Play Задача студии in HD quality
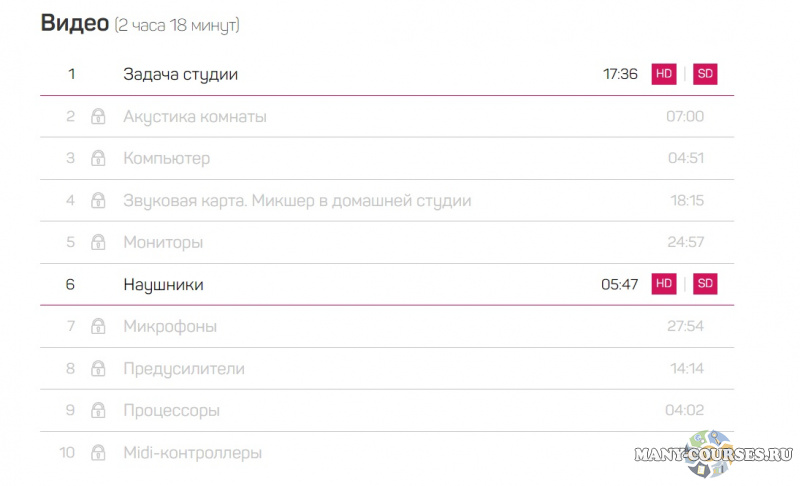 [663, 74]
